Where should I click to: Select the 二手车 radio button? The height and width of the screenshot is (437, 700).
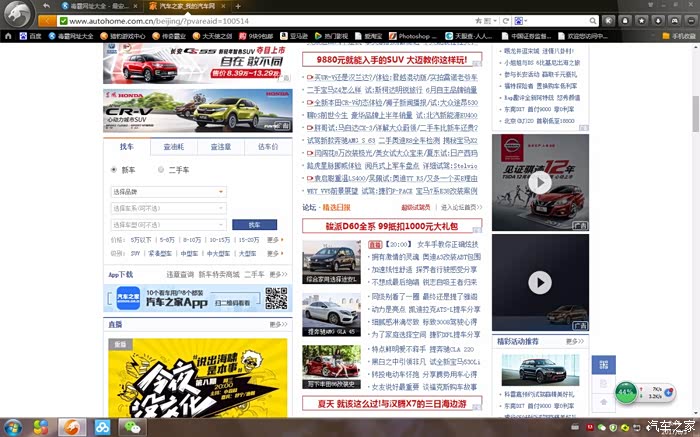click(x=161, y=170)
